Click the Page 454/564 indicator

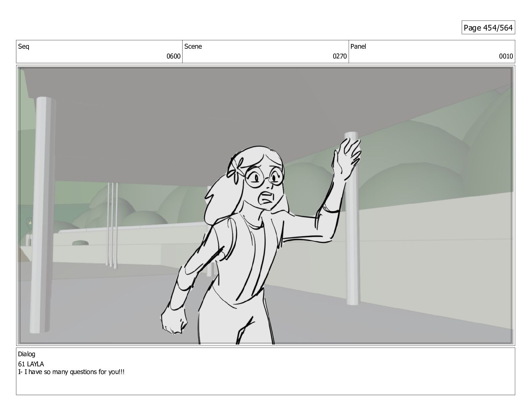(488, 28)
